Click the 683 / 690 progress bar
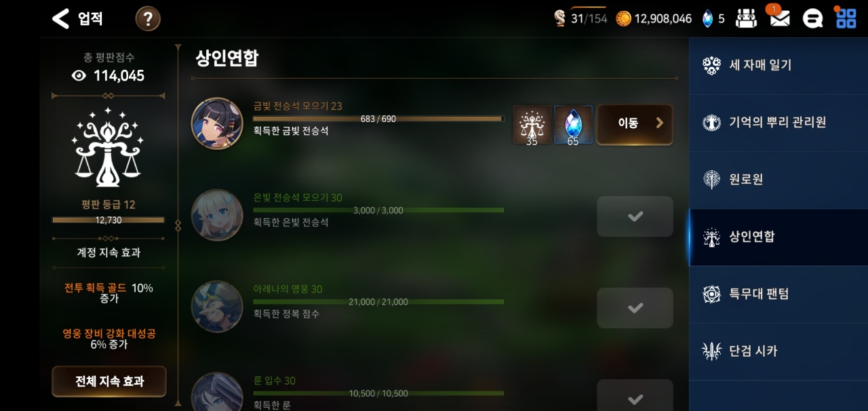Viewport: 868px width, 411px height. pos(378,119)
